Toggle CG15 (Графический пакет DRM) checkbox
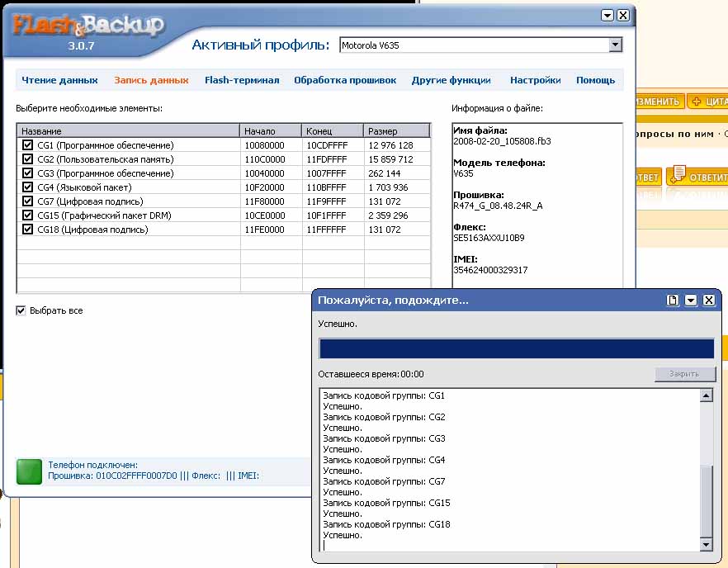Screen dimensions: 728x568 tap(27, 215)
